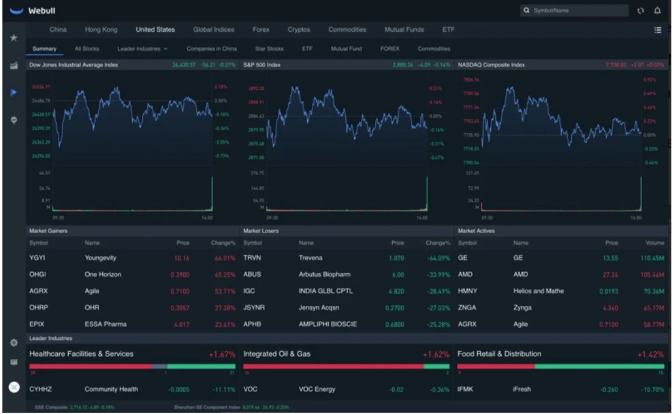Screen dimensions: 672x414
Task: Click the search magnifier icon
Action: pyautogui.click(x=526, y=10)
